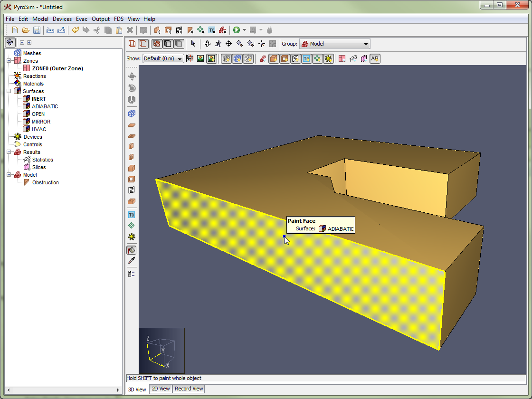Activate the zoom-to-box tool
The image size is (532, 399).
[251, 44]
